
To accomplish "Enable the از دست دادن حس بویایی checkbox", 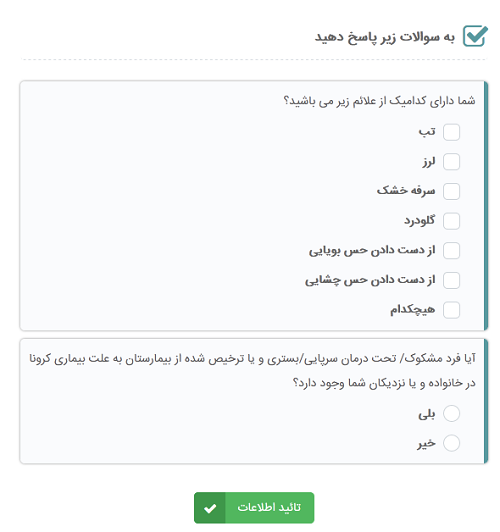I will (451, 251).
